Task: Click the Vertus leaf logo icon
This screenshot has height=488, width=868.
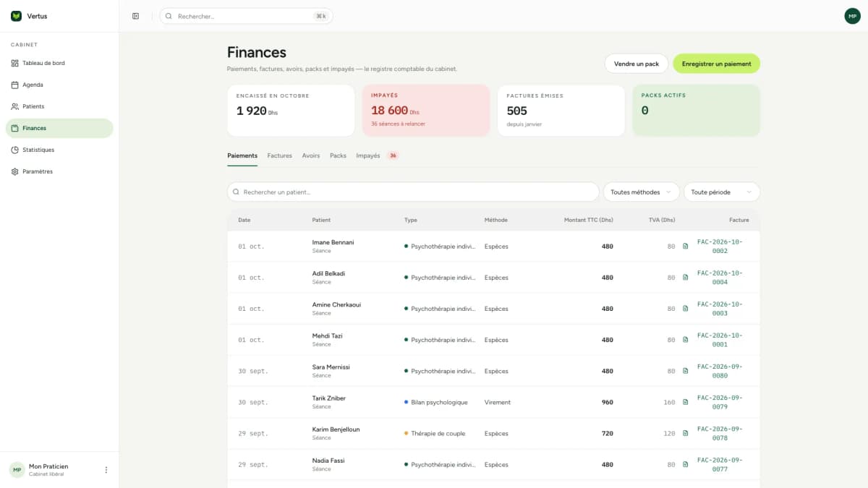Action: (x=16, y=16)
